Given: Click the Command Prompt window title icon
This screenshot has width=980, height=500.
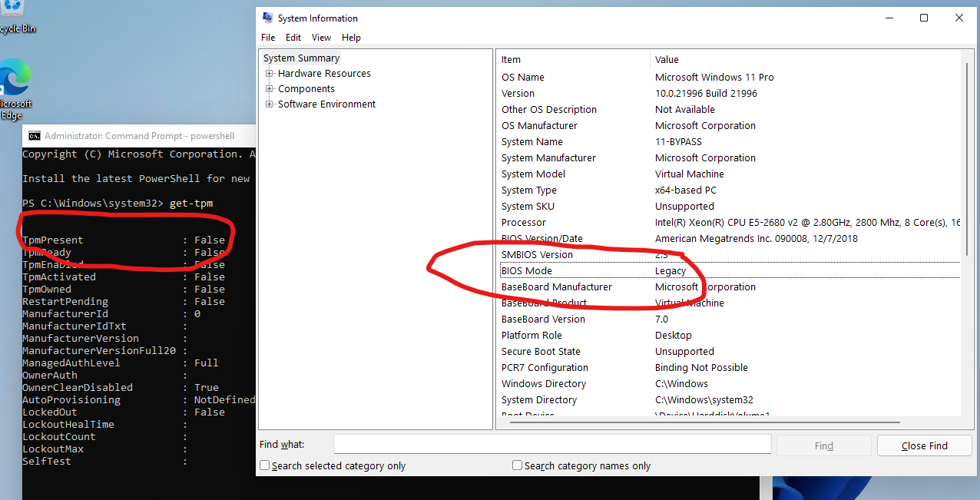Looking at the screenshot, I should [35, 136].
